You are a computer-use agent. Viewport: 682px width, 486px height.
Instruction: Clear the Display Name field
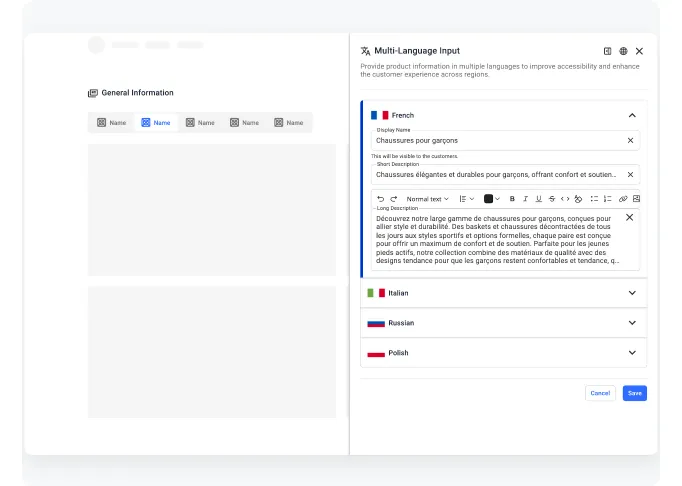point(630,141)
